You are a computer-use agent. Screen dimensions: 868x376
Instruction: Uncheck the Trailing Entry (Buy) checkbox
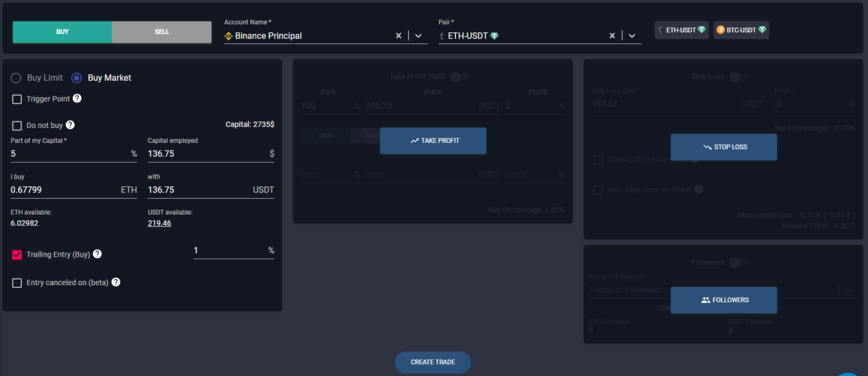coord(16,254)
